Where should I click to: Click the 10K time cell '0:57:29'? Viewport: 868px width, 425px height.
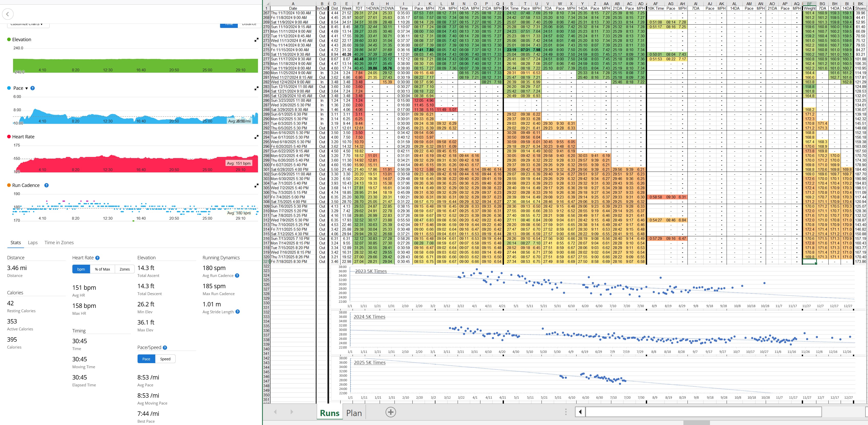[x=655, y=239]
